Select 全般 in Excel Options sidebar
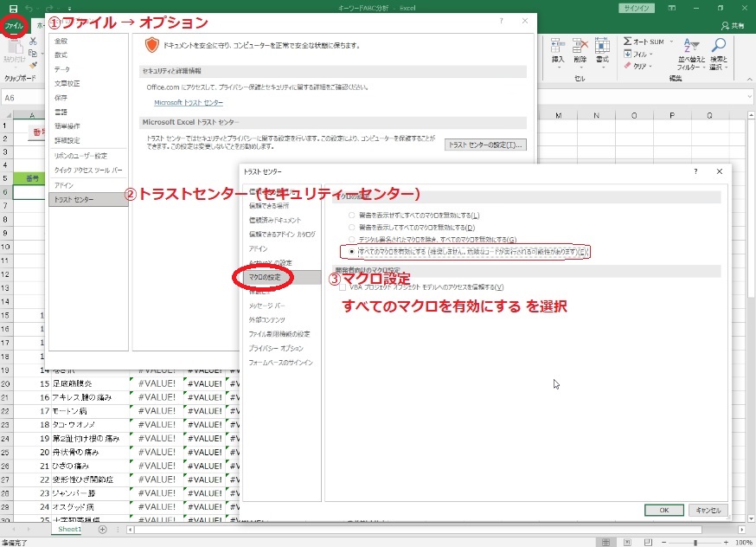Image resolution: width=756 pixels, height=547 pixels. click(88, 41)
